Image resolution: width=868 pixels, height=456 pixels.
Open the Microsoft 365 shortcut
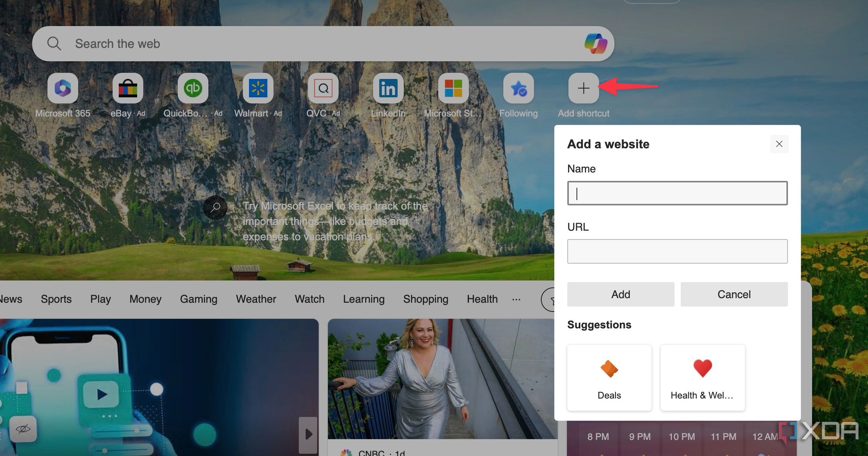click(63, 88)
